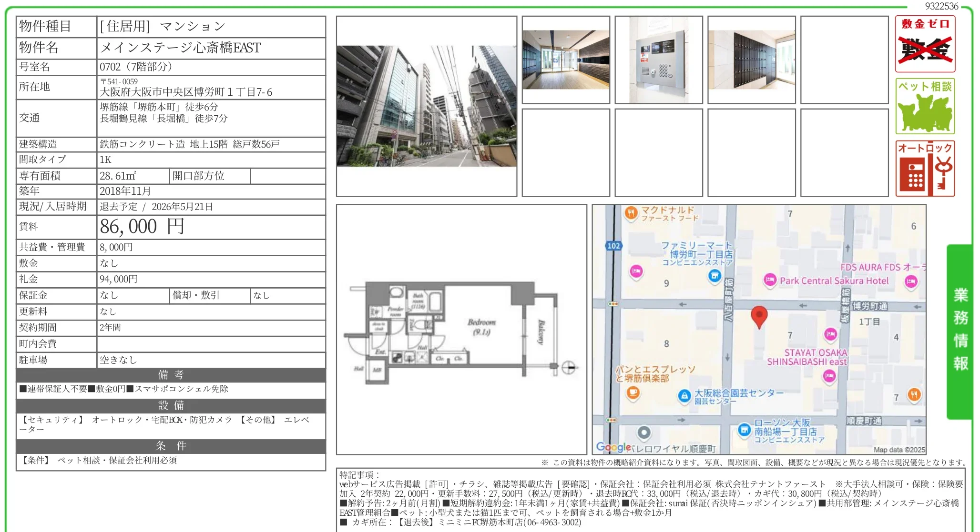Open the building exterior street photo
Screen dimensions: 980x532
click(426, 106)
